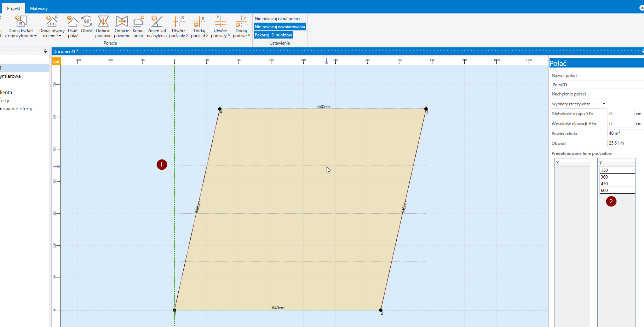
Task: Expand the wymiary rzeczywiste combo box
Action: click(604, 104)
